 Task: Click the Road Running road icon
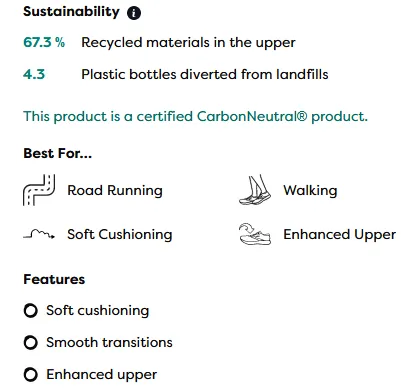pos(39,190)
